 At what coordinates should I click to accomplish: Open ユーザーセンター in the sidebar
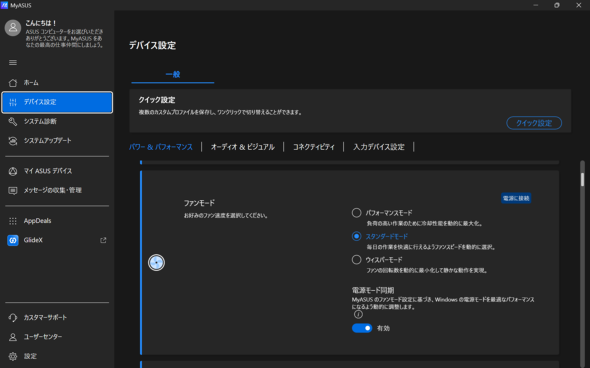(57, 337)
